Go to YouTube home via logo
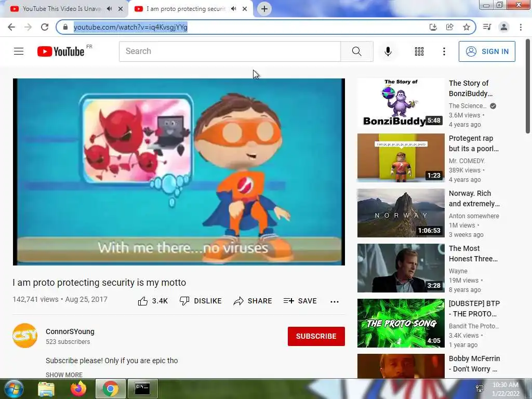 (x=61, y=51)
